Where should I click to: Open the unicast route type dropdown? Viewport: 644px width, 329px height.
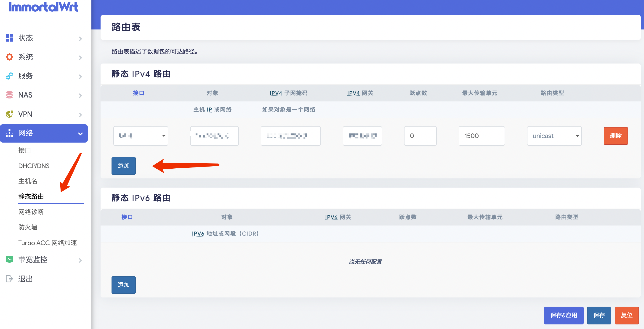click(x=554, y=136)
